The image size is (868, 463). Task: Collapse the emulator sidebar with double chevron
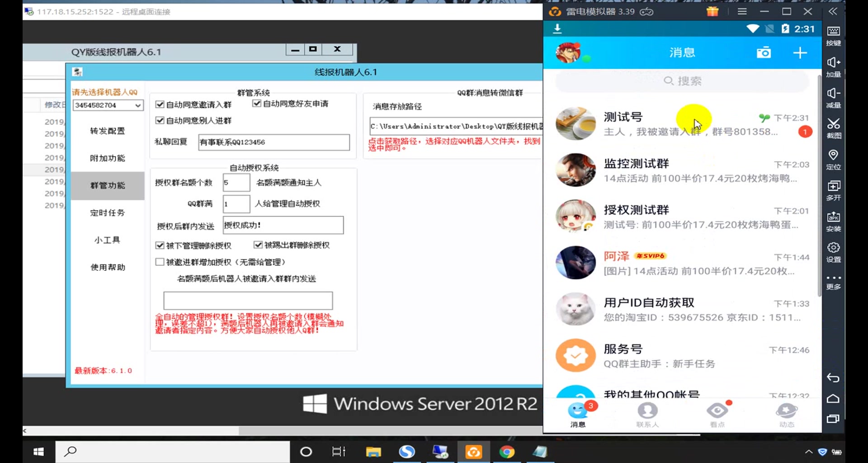[833, 11]
